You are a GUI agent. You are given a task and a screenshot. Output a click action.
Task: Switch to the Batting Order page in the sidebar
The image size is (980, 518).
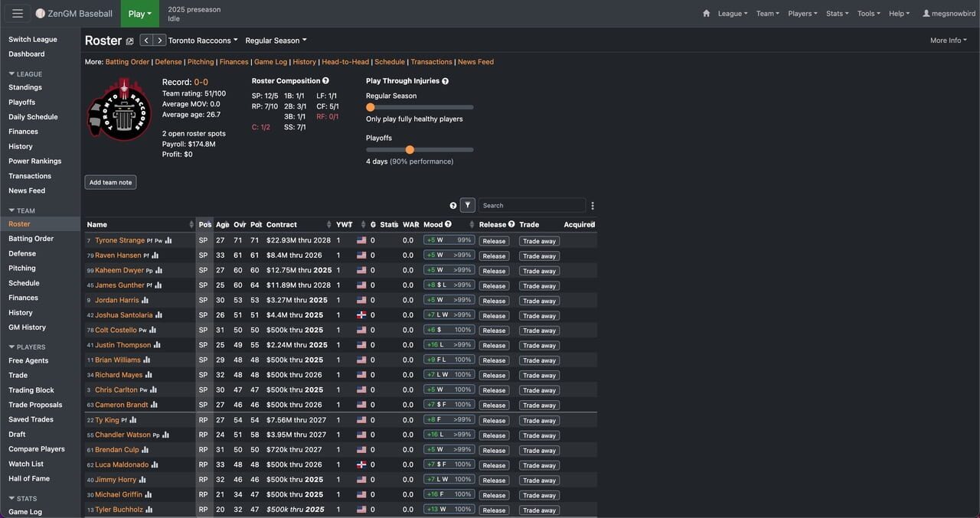click(31, 238)
